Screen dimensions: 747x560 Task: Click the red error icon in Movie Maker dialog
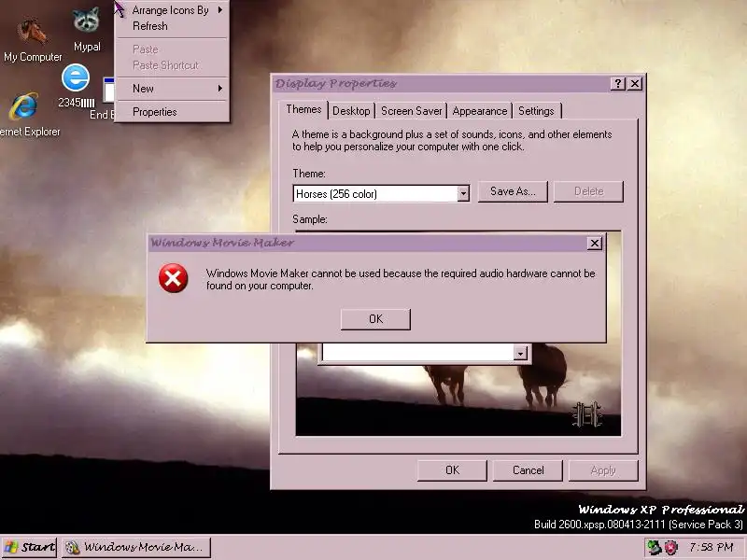(x=174, y=278)
